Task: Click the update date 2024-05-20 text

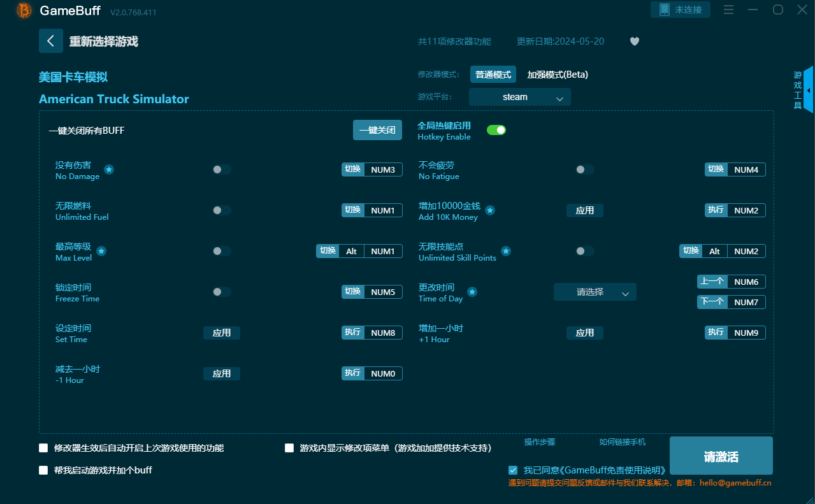Action: [561, 41]
